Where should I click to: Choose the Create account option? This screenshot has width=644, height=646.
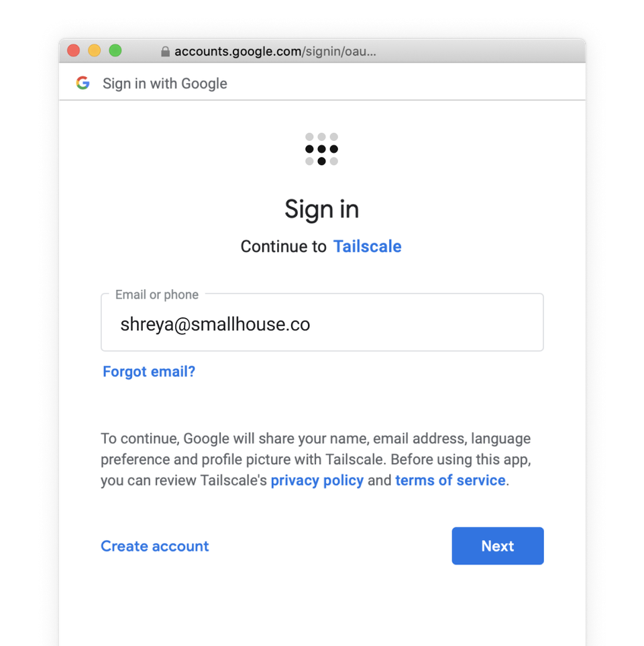coord(155,546)
